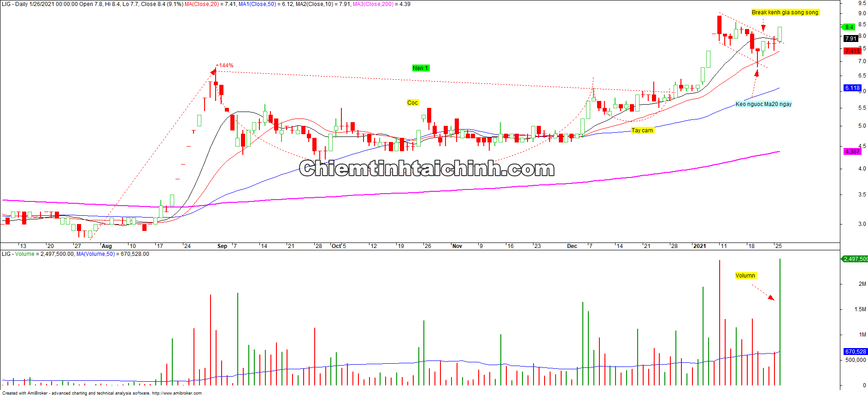Image resolution: width=868 pixels, height=396 pixels.
Task: Select the yellow 'Volumn' label
Action: 745,276
